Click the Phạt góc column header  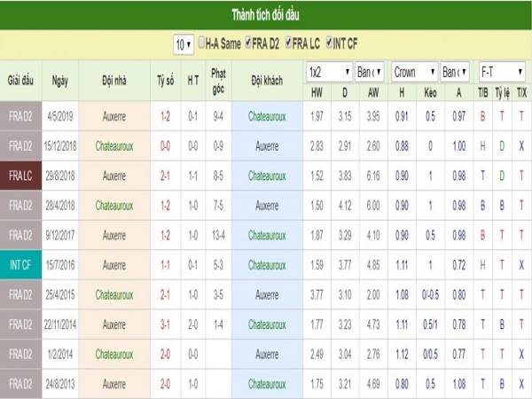[x=218, y=81]
